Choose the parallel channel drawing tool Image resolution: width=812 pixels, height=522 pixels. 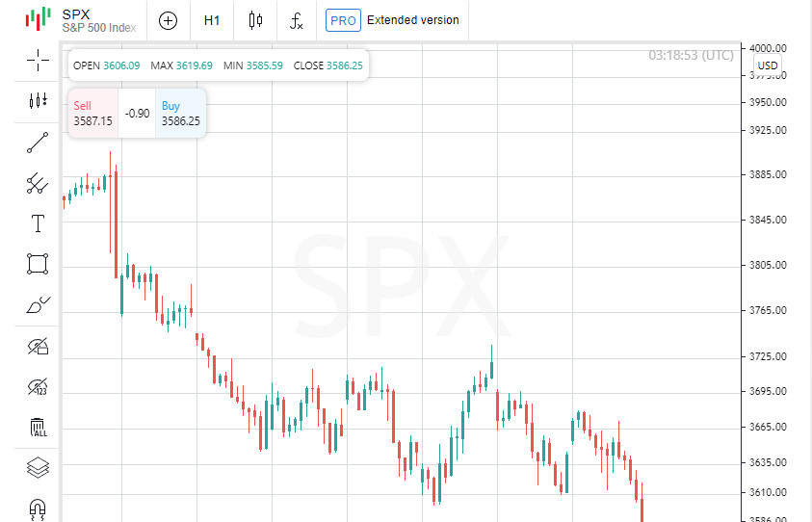[x=38, y=183]
